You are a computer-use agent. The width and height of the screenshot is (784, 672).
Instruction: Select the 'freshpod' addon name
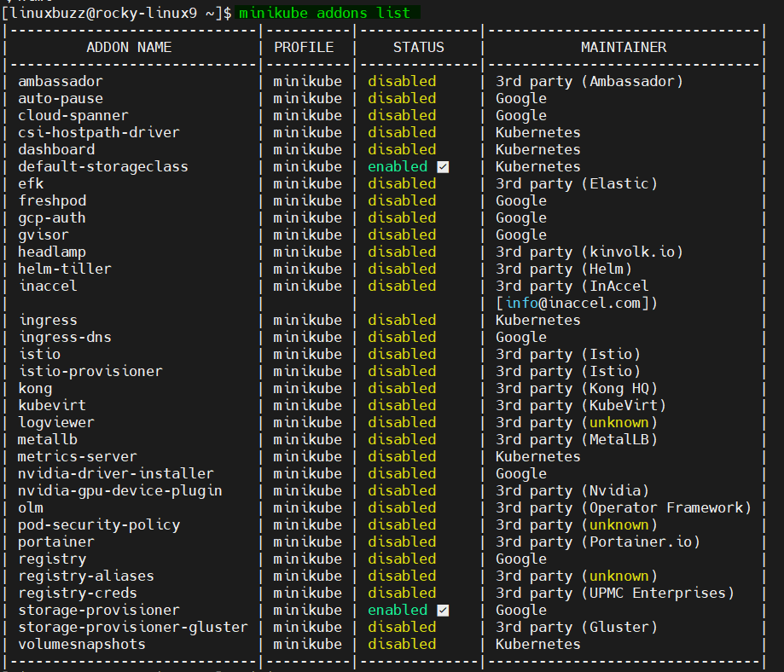pyautogui.click(x=52, y=200)
